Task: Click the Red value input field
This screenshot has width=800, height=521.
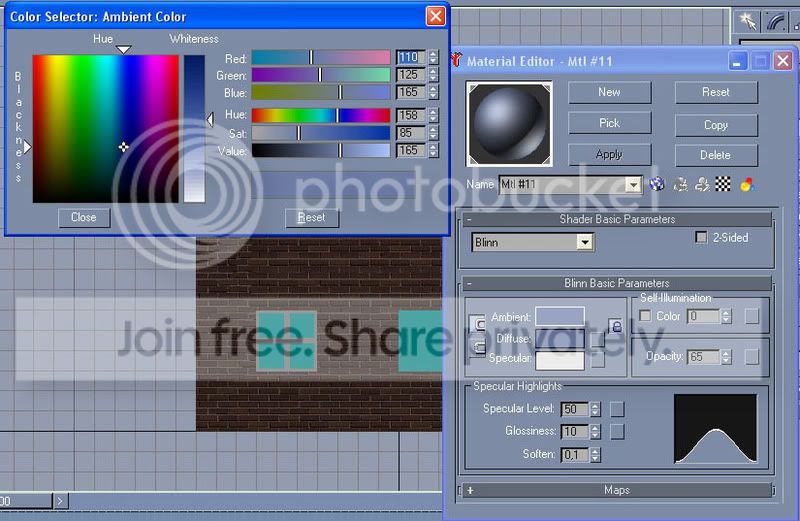Action: tap(411, 57)
